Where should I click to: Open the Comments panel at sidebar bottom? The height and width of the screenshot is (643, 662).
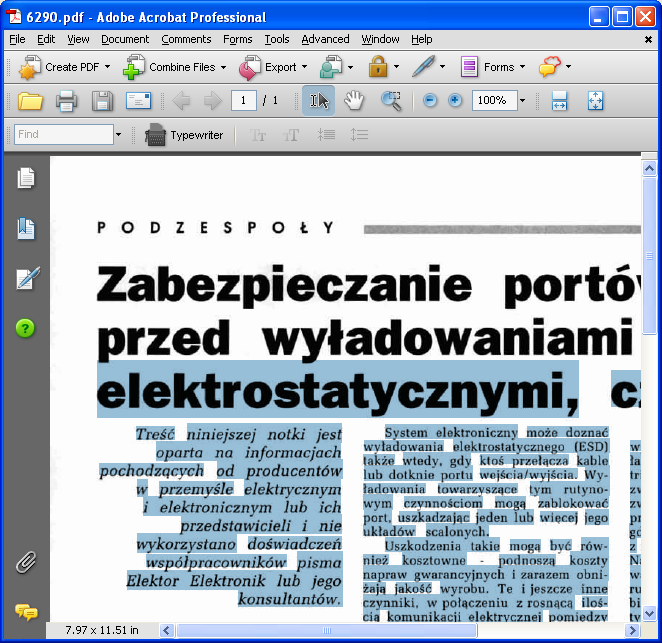click(26, 611)
